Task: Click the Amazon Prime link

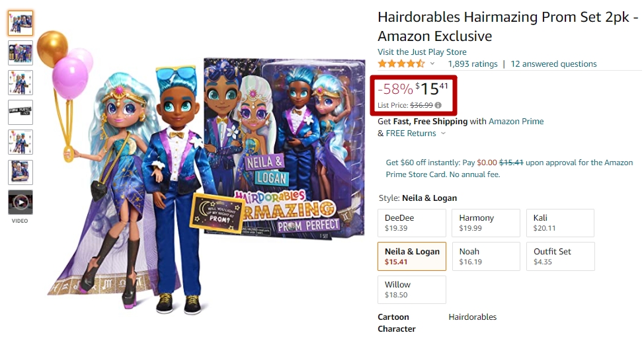Action: coord(516,122)
